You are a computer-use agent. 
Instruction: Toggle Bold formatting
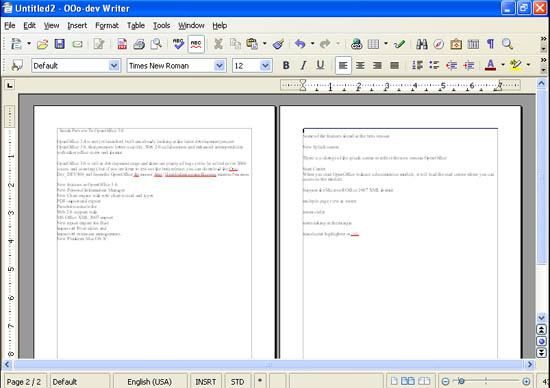click(286, 65)
